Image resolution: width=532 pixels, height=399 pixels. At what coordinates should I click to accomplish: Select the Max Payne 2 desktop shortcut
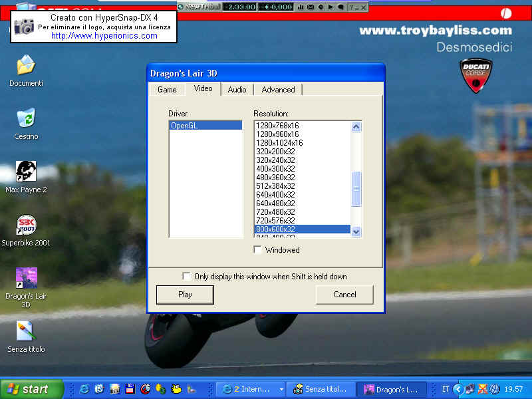coord(26,172)
